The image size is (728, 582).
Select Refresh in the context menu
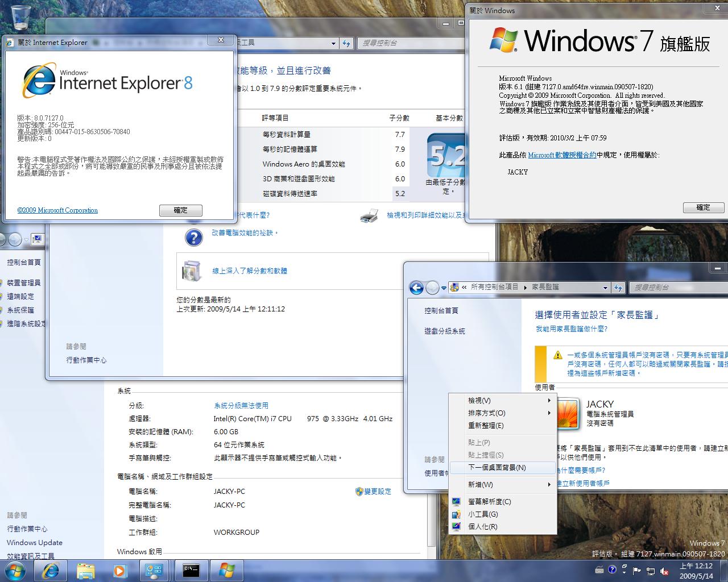point(503,426)
